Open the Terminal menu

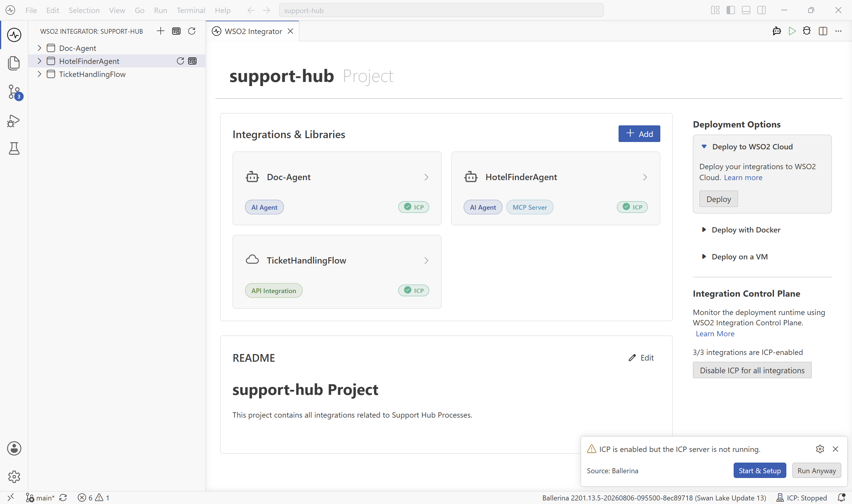(191, 10)
